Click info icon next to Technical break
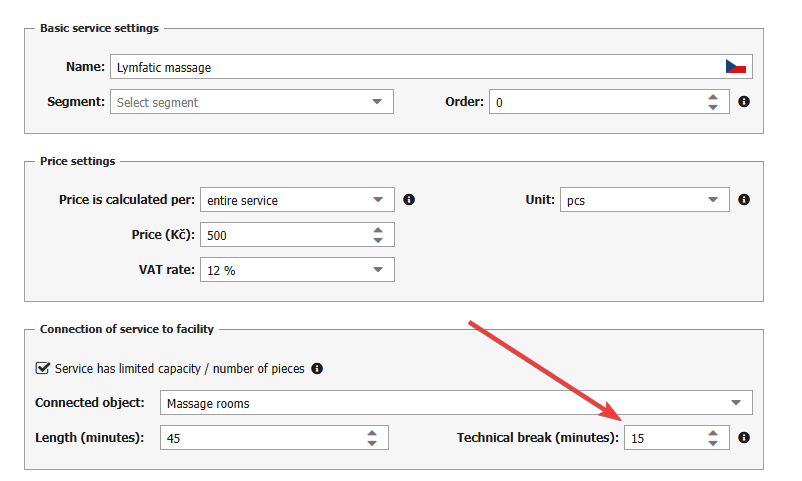802x481 pixels. [744, 438]
